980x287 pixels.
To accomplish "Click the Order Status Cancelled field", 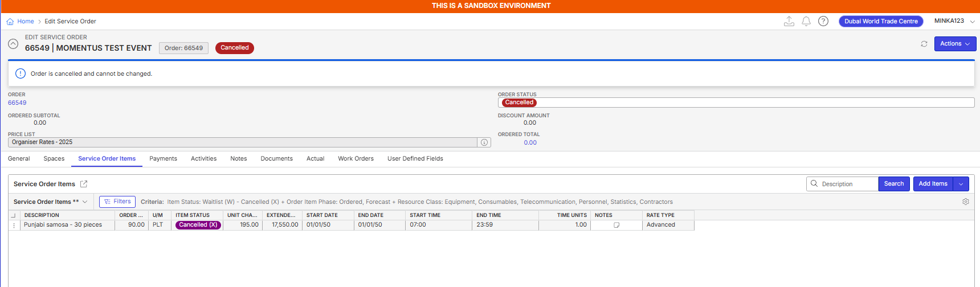I will [736, 102].
